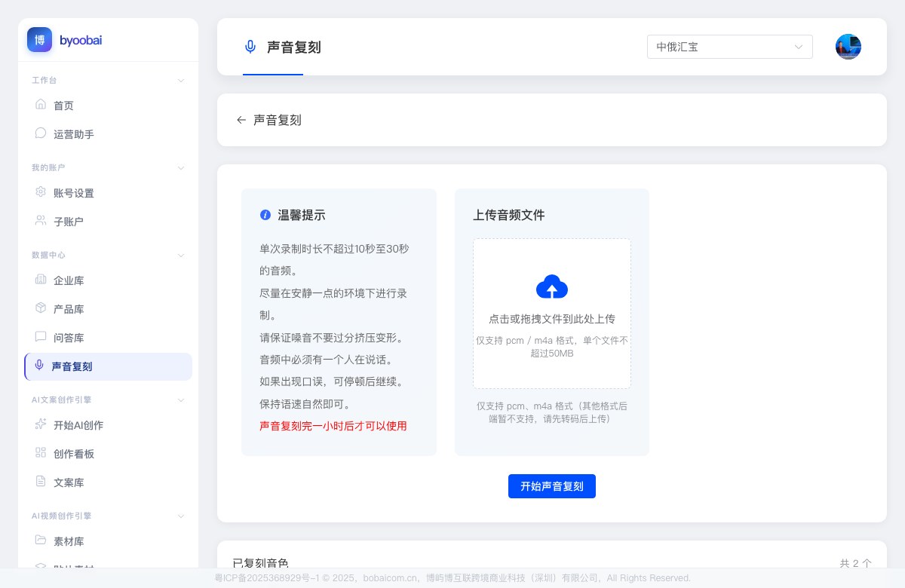The width and height of the screenshot is (905, 588).
Task: Open 开始AI创作
Action: point(108,425)
